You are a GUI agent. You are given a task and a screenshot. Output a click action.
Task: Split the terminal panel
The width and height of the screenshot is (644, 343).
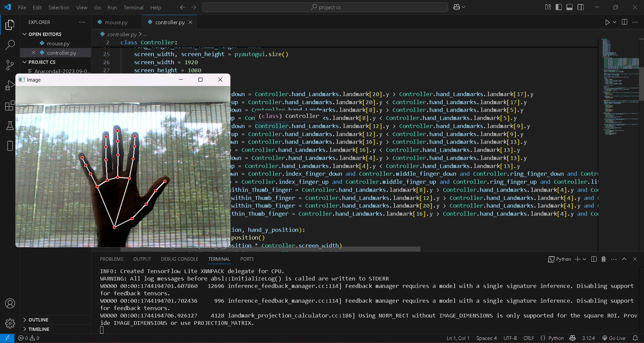(x=594, y=259)
